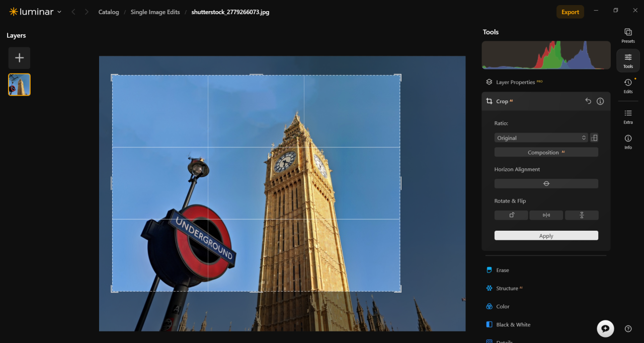Collapse the Crop AI tool header
Viewport: 644px width, 343px height.
(x=546, y=101)
